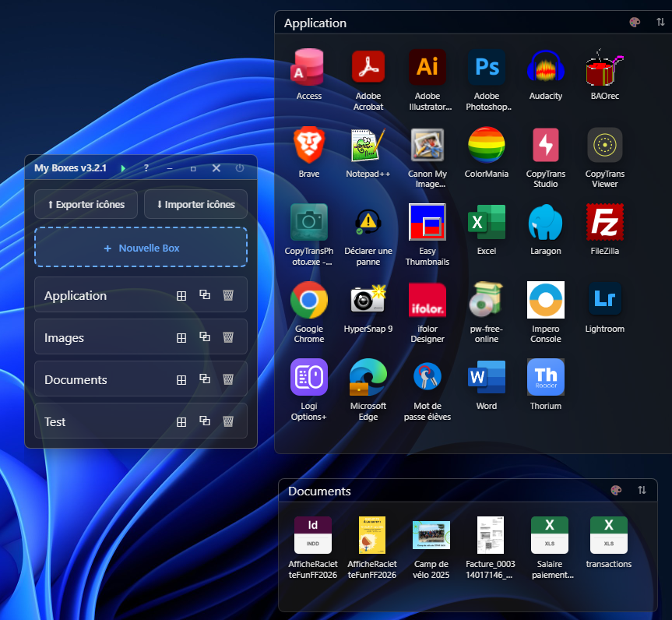Open Lightroom icon

pos(605,300)
